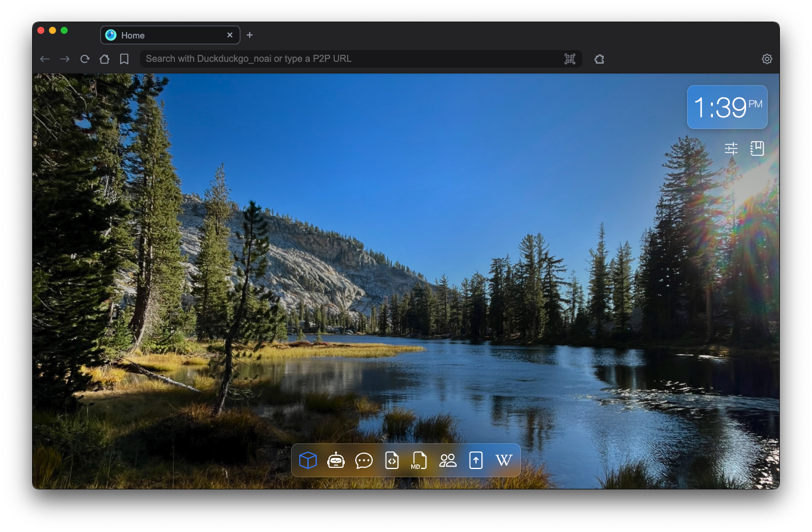Navigate forward with the arrow
This screenshot has height=532, width=812.
click(x=65, y=59)
